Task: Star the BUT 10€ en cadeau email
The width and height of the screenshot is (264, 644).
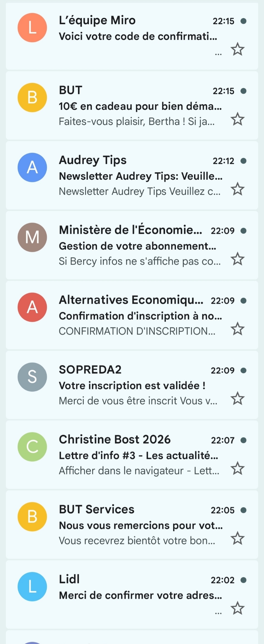Action: 238,119
